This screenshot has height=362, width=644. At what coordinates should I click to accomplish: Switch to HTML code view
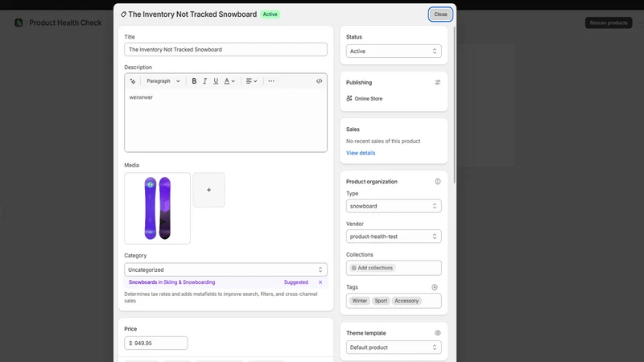coord(319,81)
